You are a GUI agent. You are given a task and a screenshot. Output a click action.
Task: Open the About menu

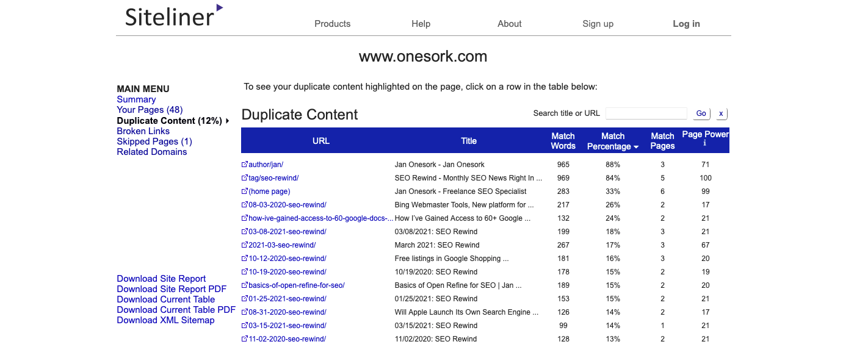coord(510,24)
